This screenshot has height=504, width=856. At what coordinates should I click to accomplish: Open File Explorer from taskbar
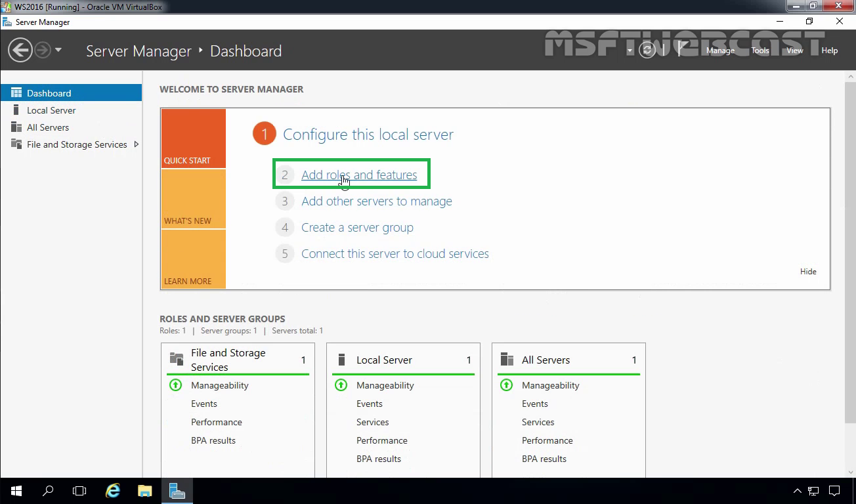coord(144,491)
